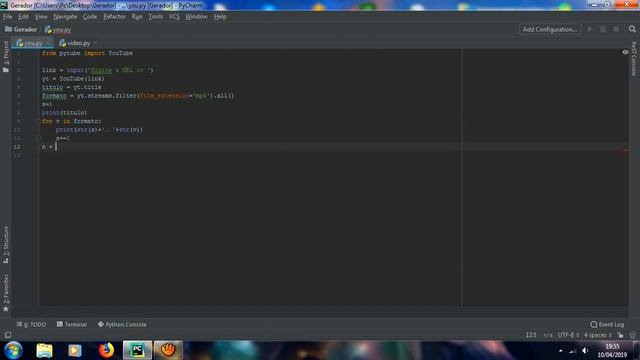Open the TODO tool window
This screenshot has width=640, height=360.
31,324
